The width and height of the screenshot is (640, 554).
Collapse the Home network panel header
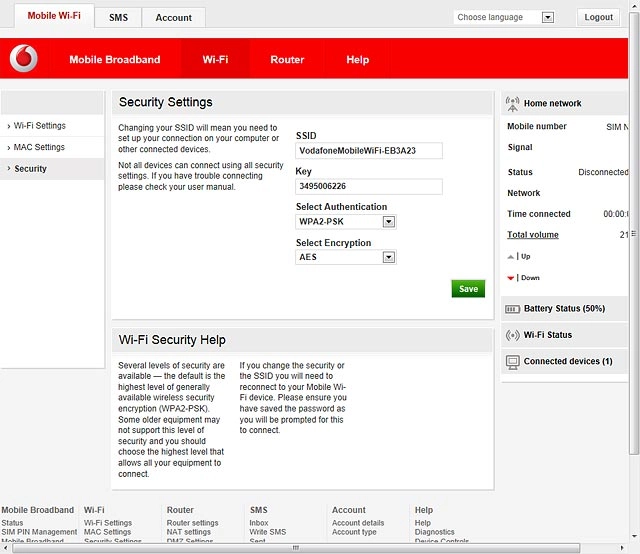pos(564,104)
